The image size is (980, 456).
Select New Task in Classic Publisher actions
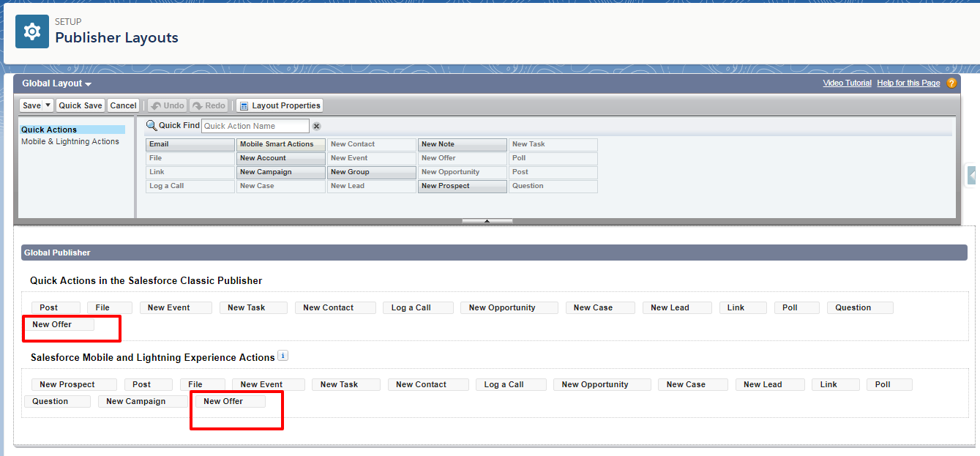253,307
